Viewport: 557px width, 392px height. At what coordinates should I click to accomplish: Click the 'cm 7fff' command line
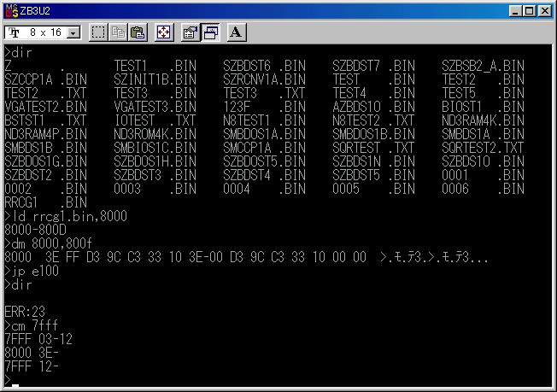coord(32,325)
